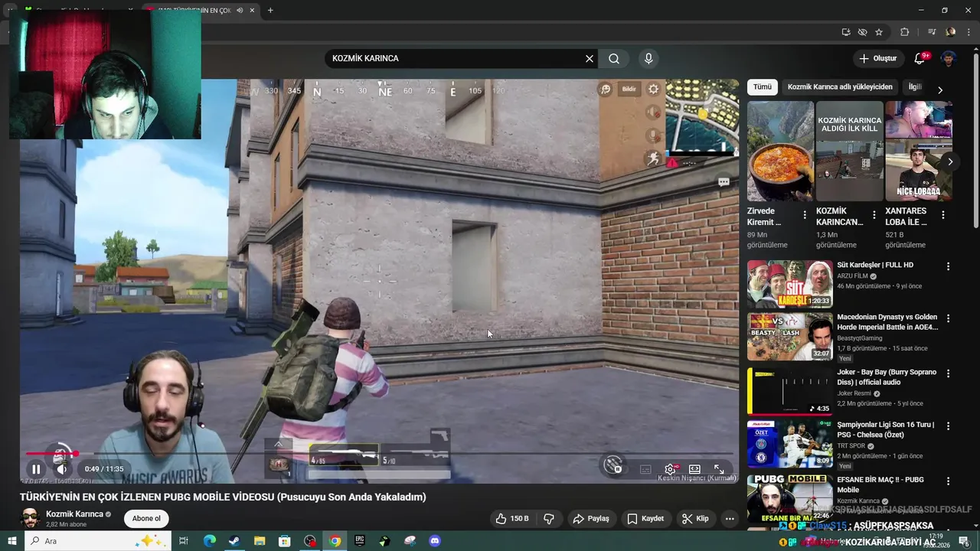Viewport: 980px width, 551px height.
Task: Show more filter chips with the chevron
Action: [x=940, y=90]
